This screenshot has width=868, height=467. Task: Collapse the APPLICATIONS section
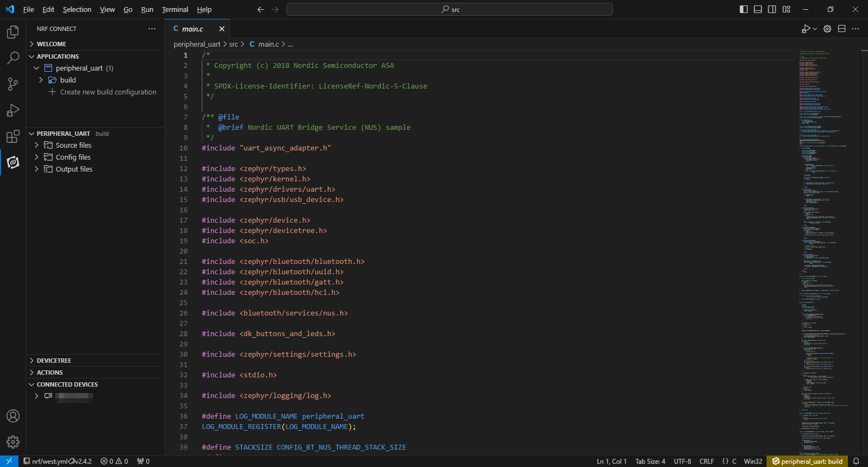pos(58,56)
